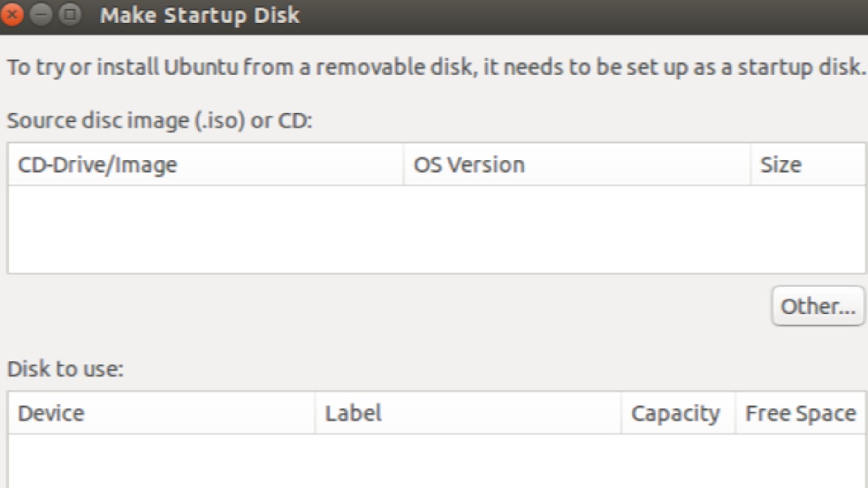This screenshot has height=488, width=868.
Task: Click the Disk to use label
Action: (x=66, y=368)
